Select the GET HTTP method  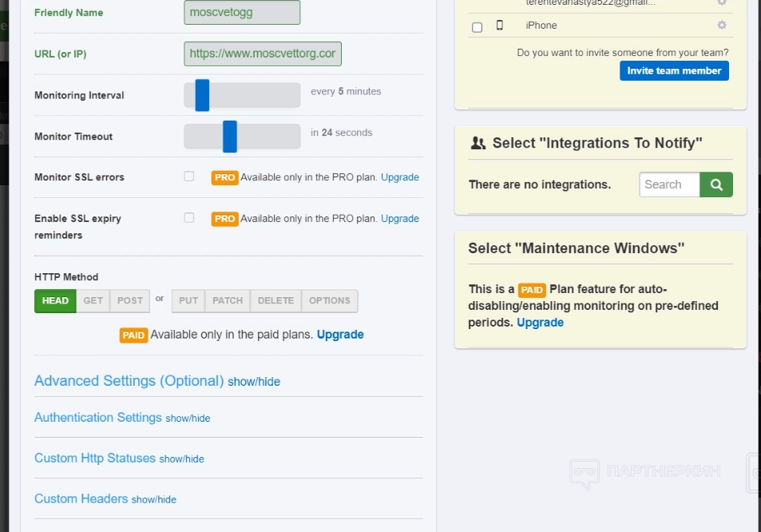point(93,300)
